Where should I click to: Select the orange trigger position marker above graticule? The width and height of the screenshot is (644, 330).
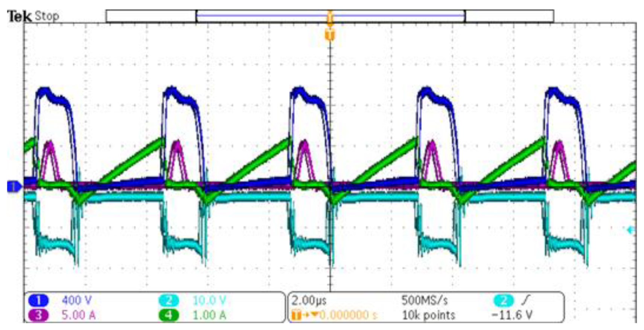pyautogui.click(x=330, y=35)
